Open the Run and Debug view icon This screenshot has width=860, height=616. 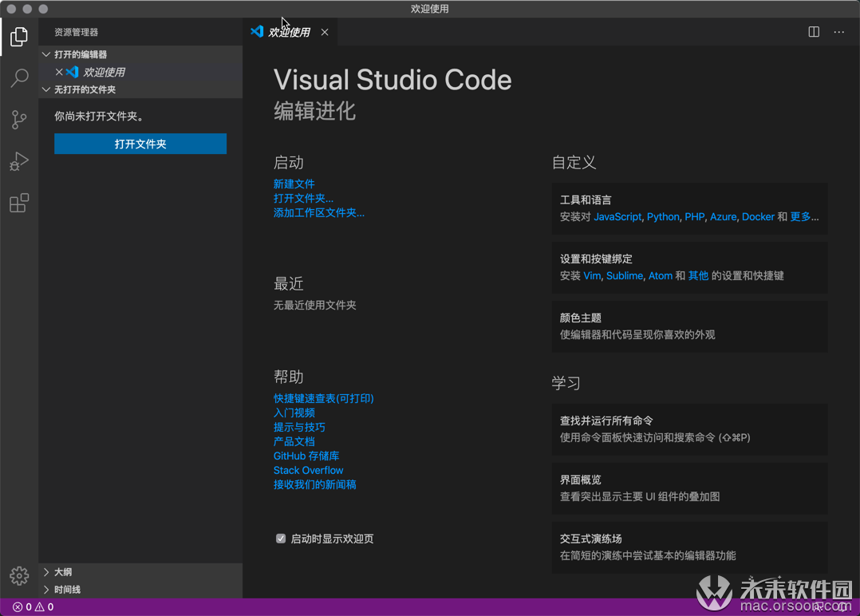pyautogui.click(x=19, y=161)
